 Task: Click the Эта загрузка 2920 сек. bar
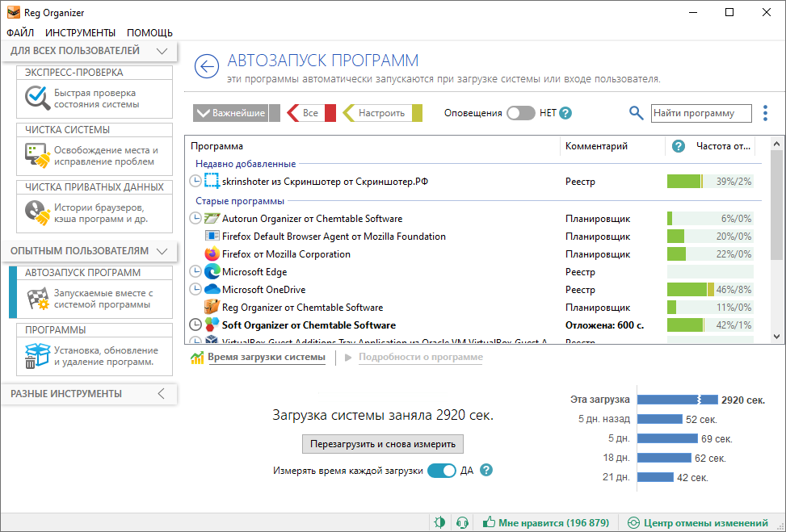click(677, 400)
